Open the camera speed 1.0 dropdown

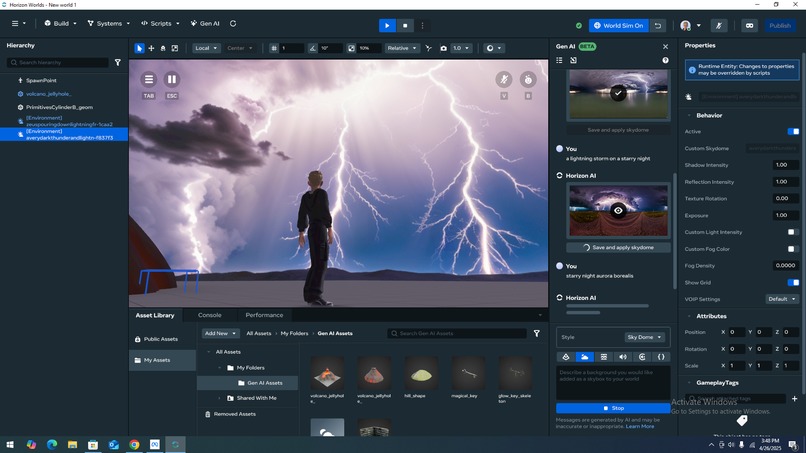[x=461, y=48]
